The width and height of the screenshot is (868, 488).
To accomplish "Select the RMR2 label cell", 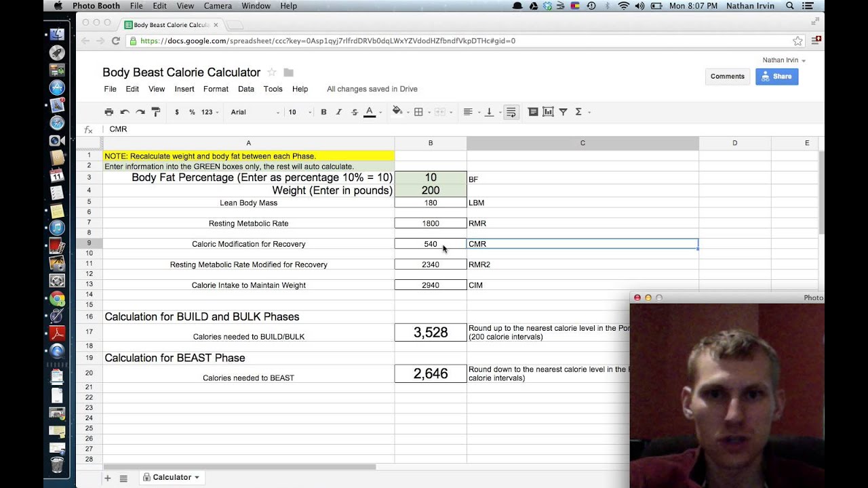I will tap(583, 264).
